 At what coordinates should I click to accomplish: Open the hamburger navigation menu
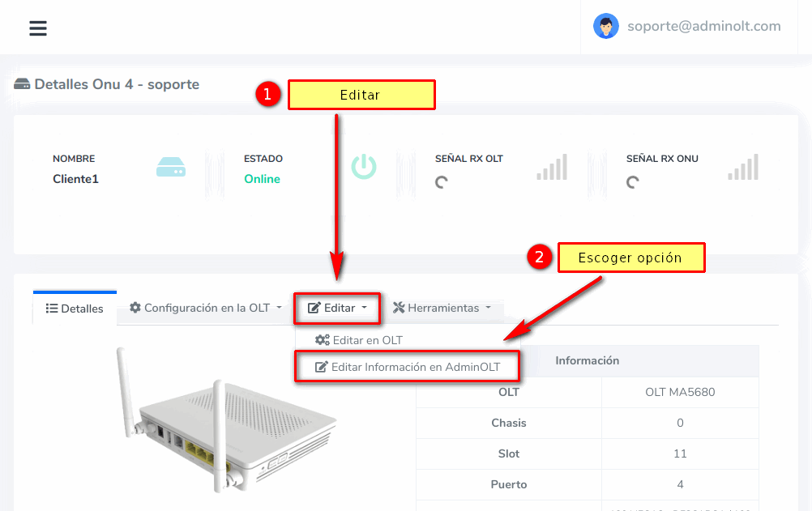(x=38, y=28)
